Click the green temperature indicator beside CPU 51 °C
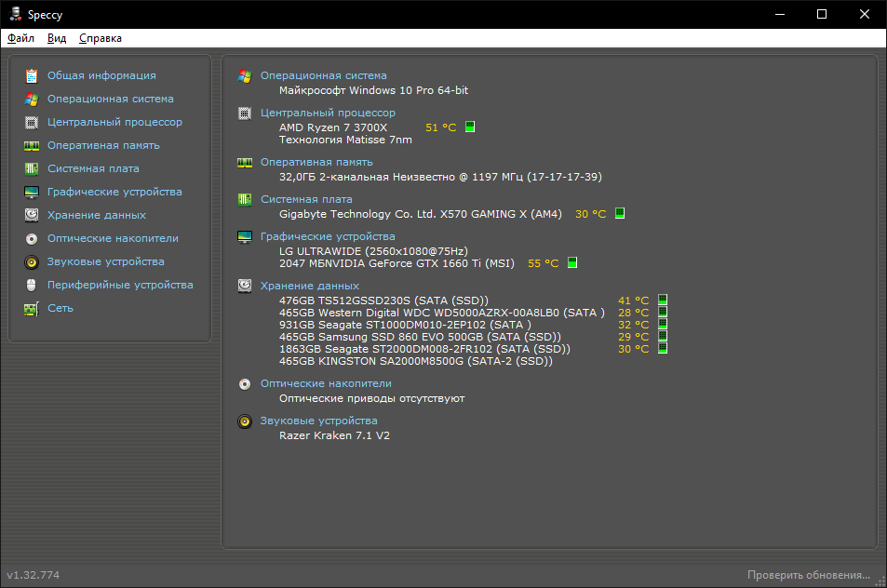This screenshot has height=588, width=887. (x=469, y=127)
